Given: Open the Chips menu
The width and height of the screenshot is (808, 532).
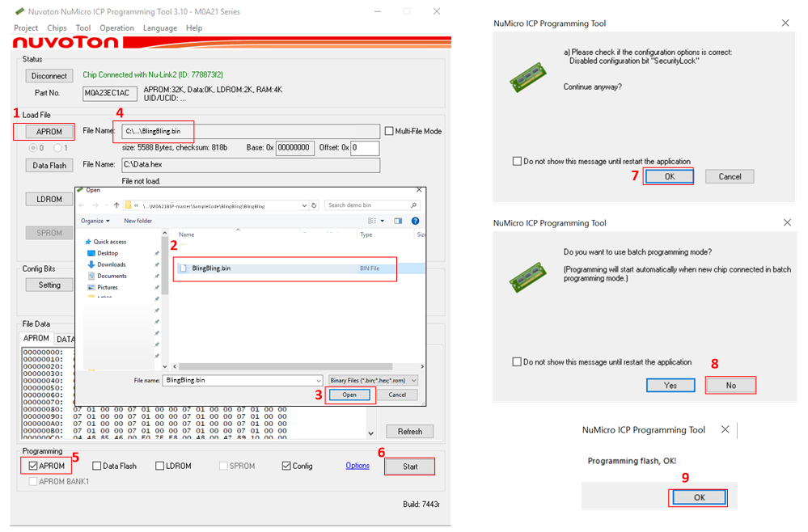Looking at the screenshot, I should [x=57, y=27].
